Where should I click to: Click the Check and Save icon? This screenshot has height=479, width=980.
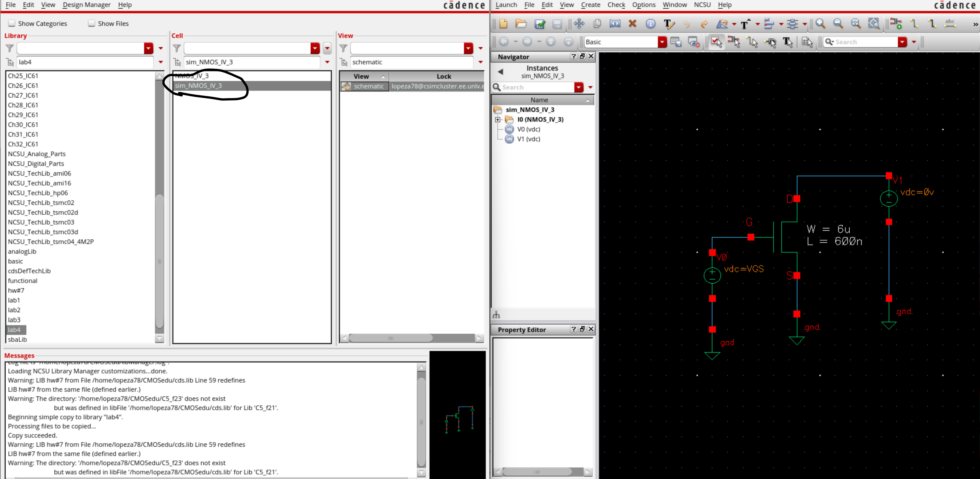point(540,24)
